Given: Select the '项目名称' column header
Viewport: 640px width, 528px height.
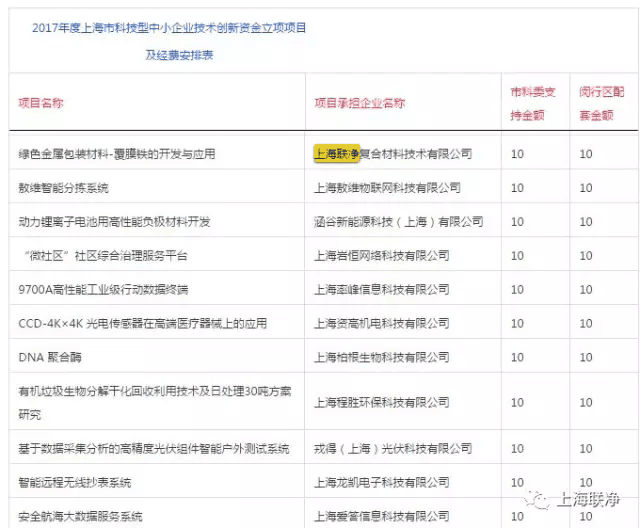Looking at the screenshot, I should click(41, 103).
